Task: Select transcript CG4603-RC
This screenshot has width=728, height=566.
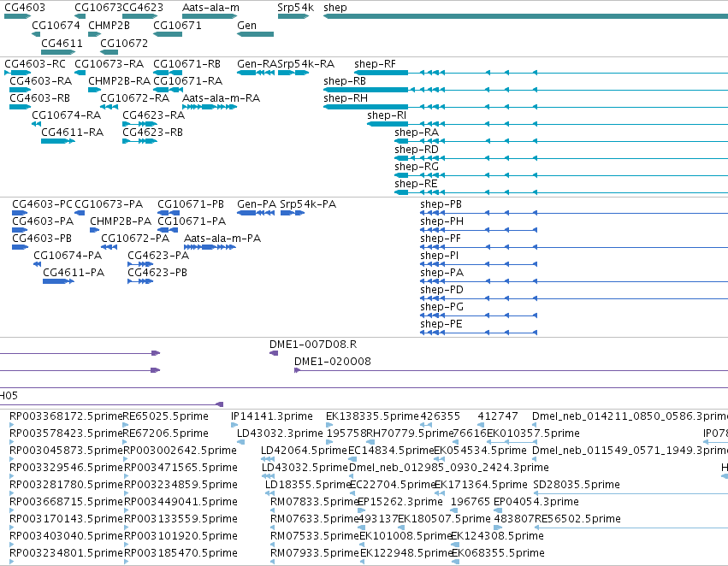Action: click(x=35, y=64)
